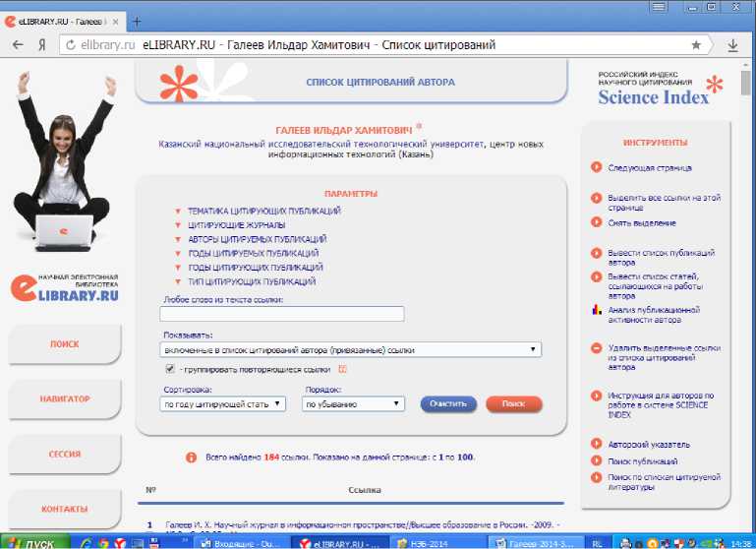Open Следующая страница link
The height and width of the screenshot is (549, 756).
650,168
